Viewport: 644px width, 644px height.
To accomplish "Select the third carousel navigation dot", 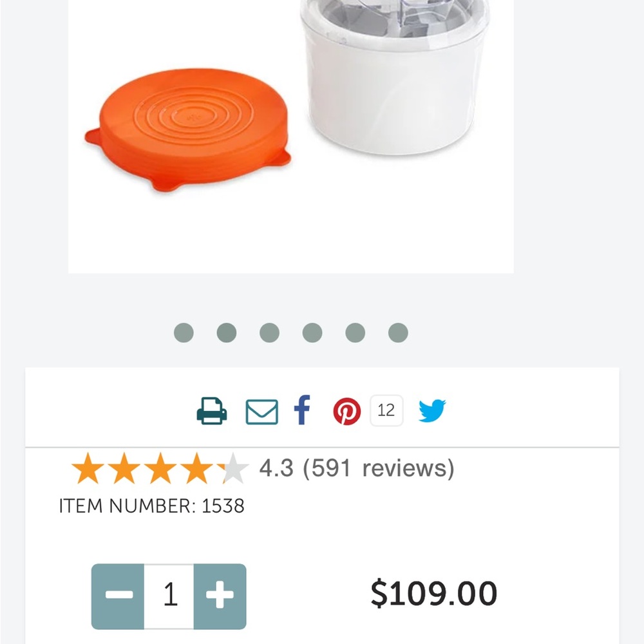I will click(x=269, y=332).
